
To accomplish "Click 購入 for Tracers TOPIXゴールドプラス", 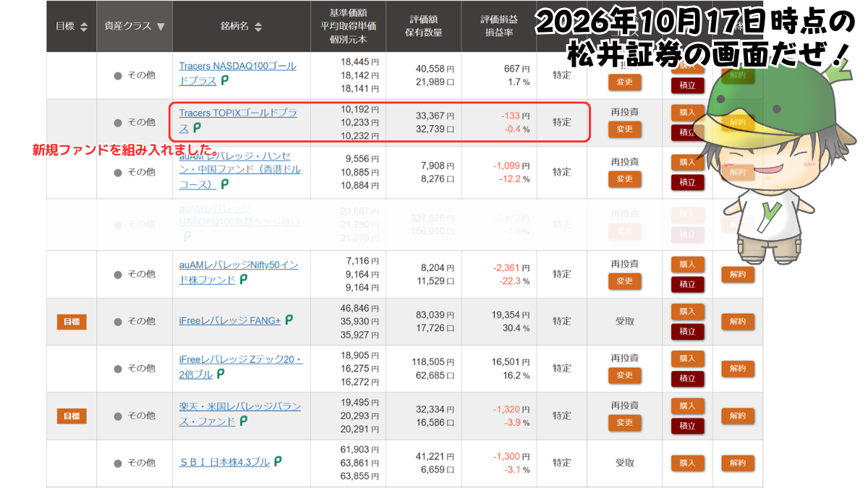I will click(x=687, y=112).
